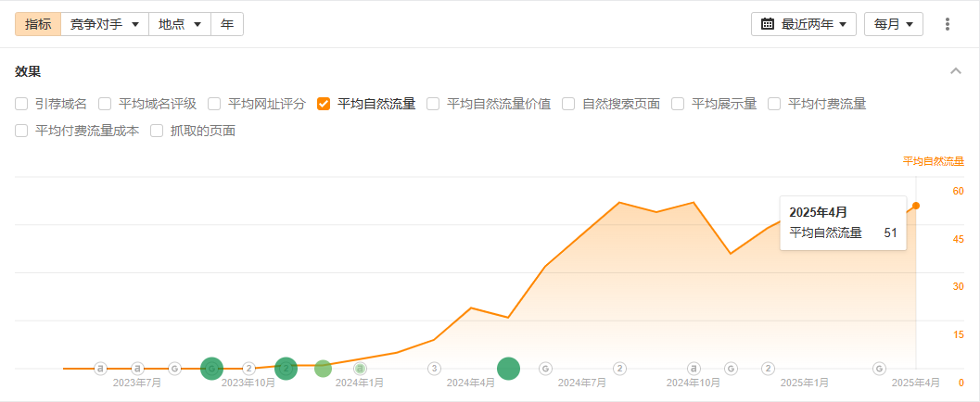Click the '3' update marker on the timeline
Viewport: 980px width, 402px height.
(x=434, y=369)
